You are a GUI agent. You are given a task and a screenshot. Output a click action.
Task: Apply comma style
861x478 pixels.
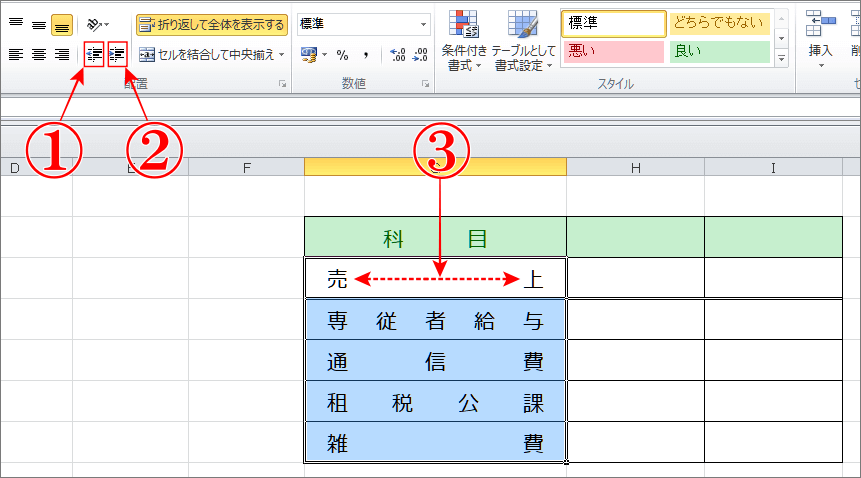tap(366, 54)
